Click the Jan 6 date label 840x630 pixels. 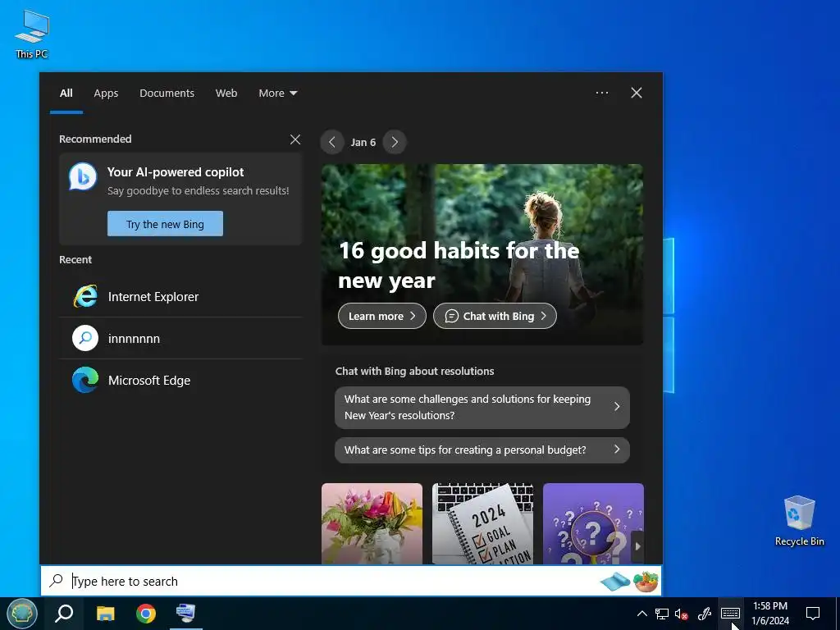(363, 143)
